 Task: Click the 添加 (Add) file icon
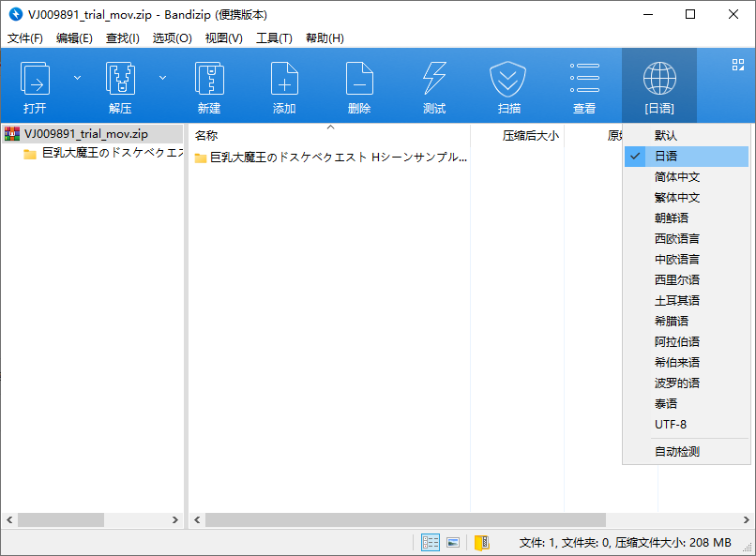click(284, 84)
